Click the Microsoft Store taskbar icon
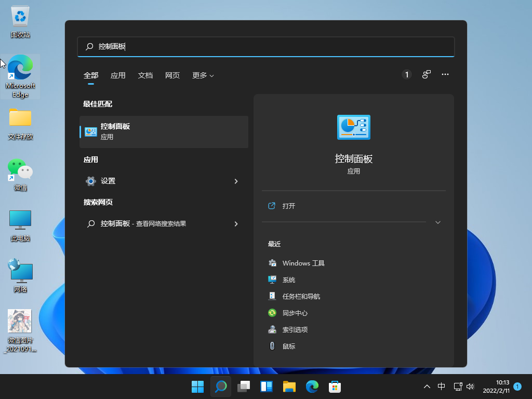This screenshot has height=399, width=532. click(x=335, y=387)
